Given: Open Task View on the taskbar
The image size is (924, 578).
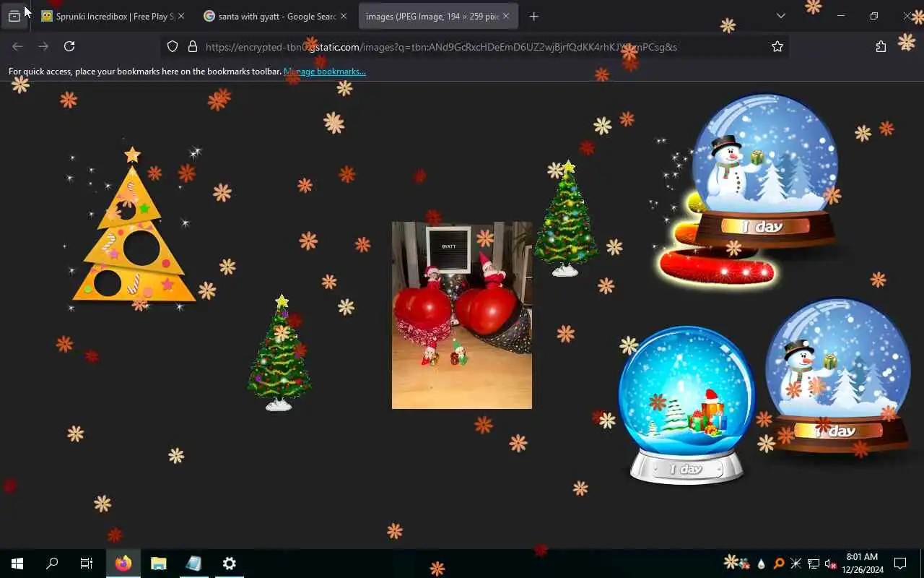Looking at the screenshot, I should pos(87,564).
